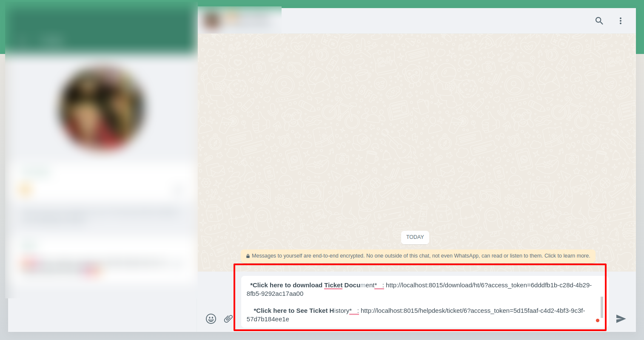Click the 'Click here to download Ticket Document' text

coord(313,285)
